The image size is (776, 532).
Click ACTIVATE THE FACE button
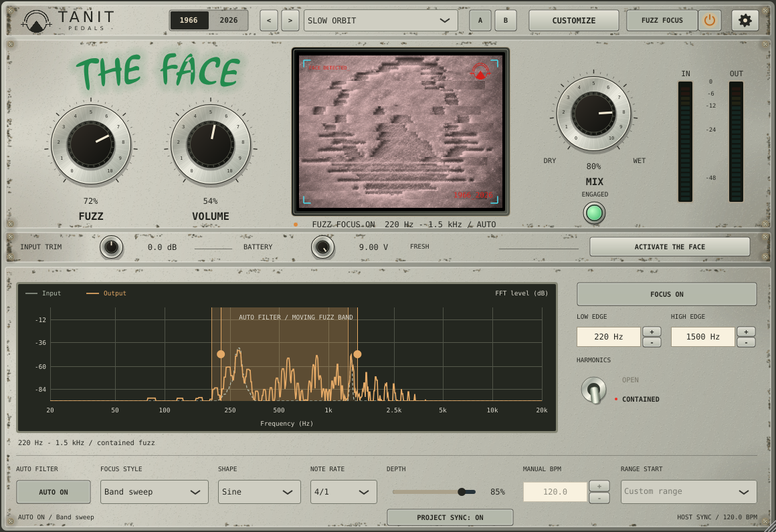coord(670,247)
